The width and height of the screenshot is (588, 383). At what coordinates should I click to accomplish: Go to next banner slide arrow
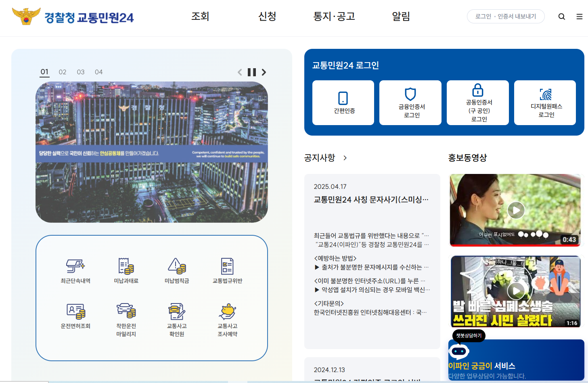coord(264,72)
